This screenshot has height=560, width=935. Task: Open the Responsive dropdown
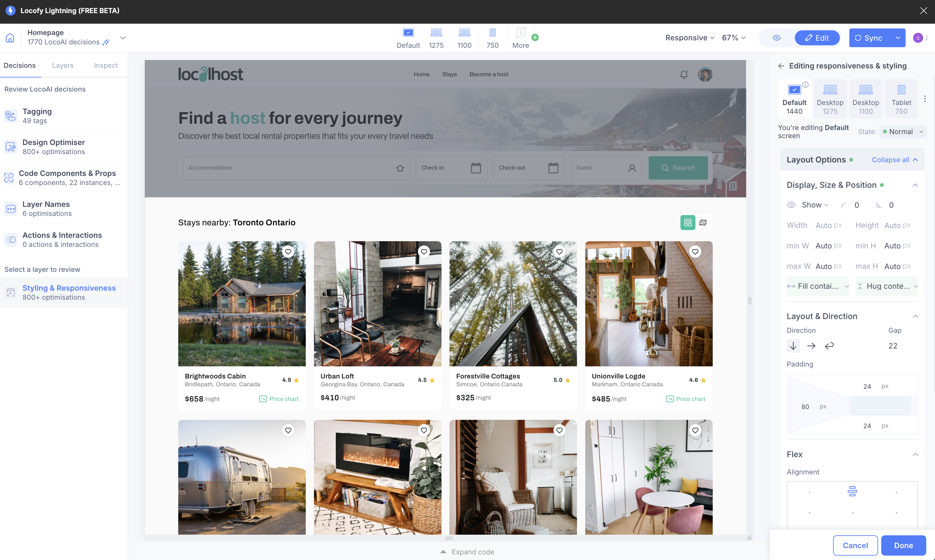[690, 38]
